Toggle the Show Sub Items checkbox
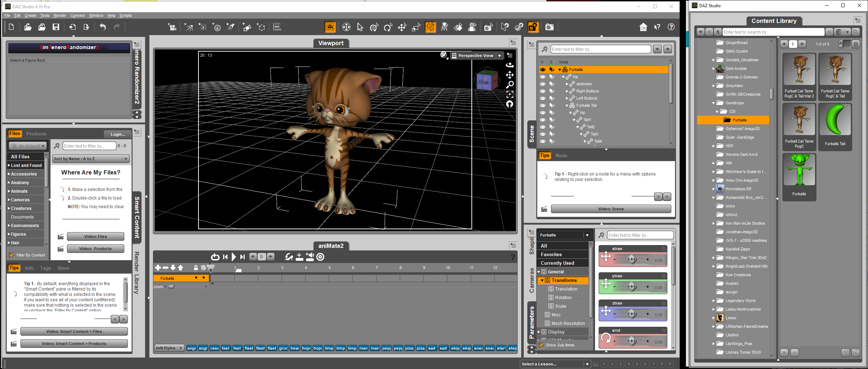The width and height of the screenshot is (868, 369). [x=541, y=345]
